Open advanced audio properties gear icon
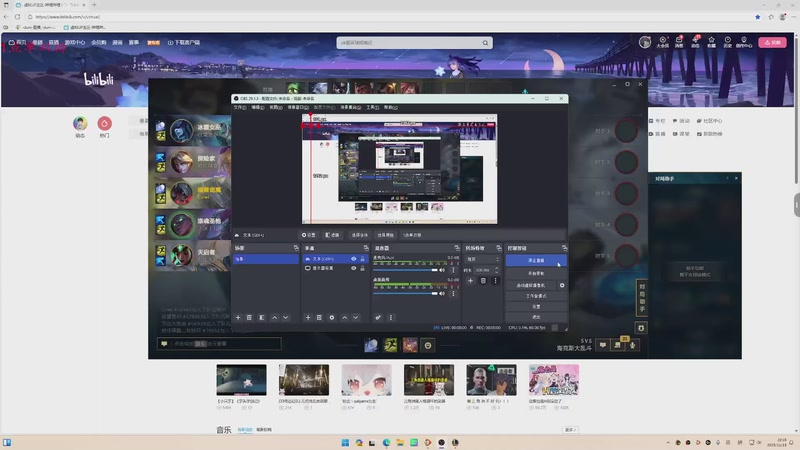 coord(378,317)
